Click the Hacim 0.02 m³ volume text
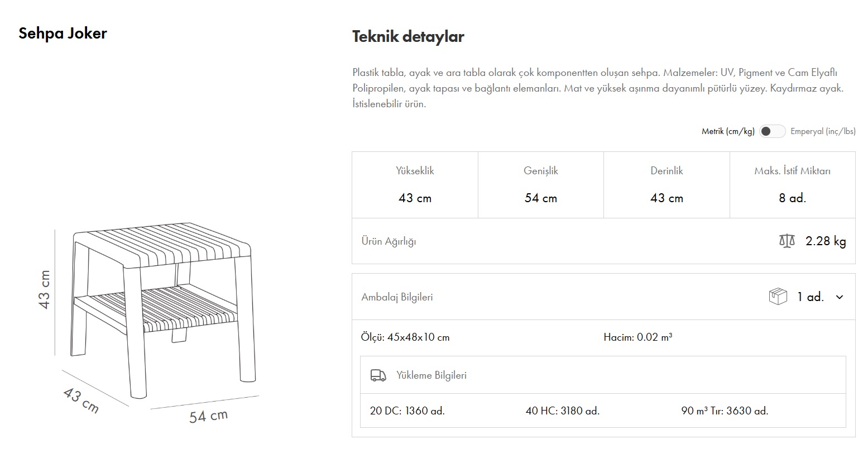The image size is (868, 458). (637, 337)
